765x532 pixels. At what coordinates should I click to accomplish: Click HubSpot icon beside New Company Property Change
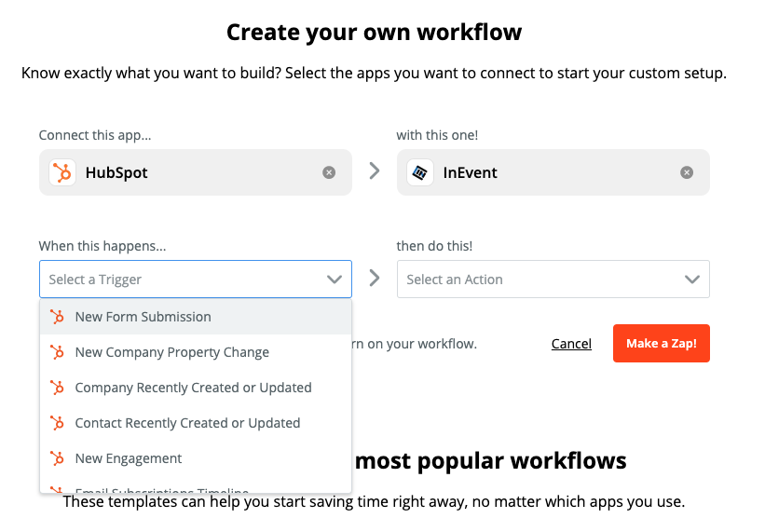(x=57, y=352)
